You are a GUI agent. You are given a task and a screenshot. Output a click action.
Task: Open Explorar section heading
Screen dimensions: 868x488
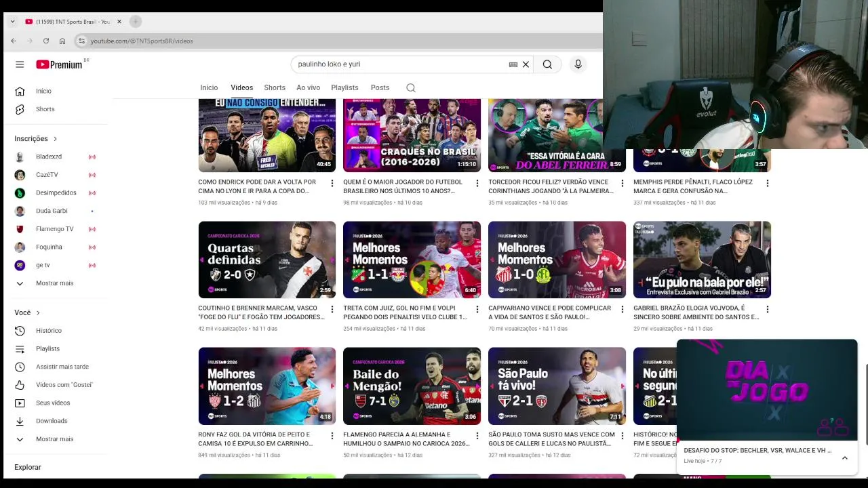[x=28, y=467]
